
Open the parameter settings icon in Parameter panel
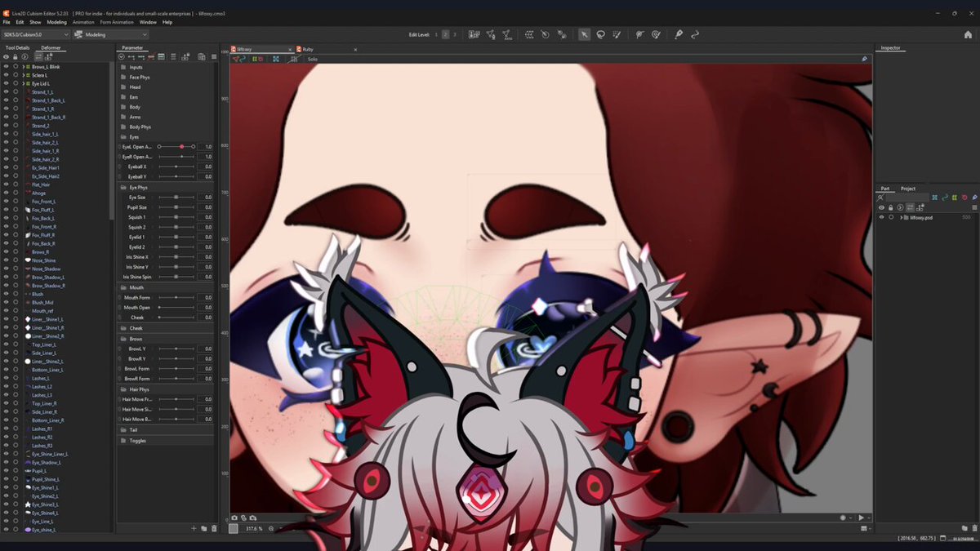tap(214, 56)
